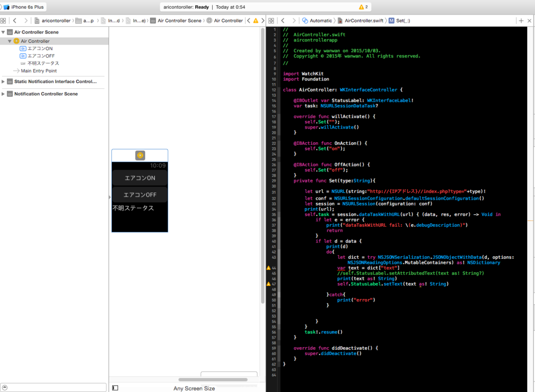Go to next issue in jump bar
Screen dimensions: 535x392
coord(263,20)
